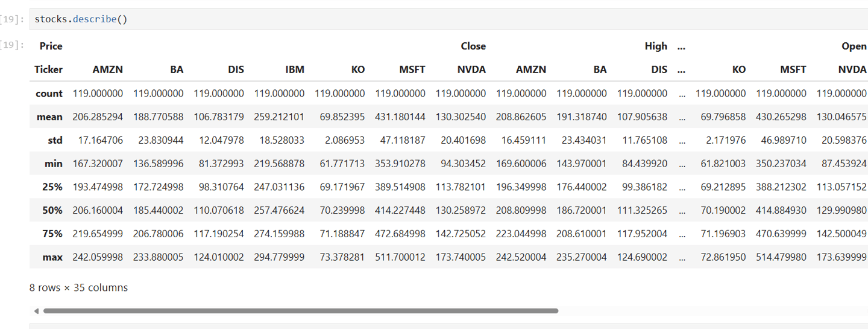
Task: Click the '25%' row label
Action: point(52,187)
